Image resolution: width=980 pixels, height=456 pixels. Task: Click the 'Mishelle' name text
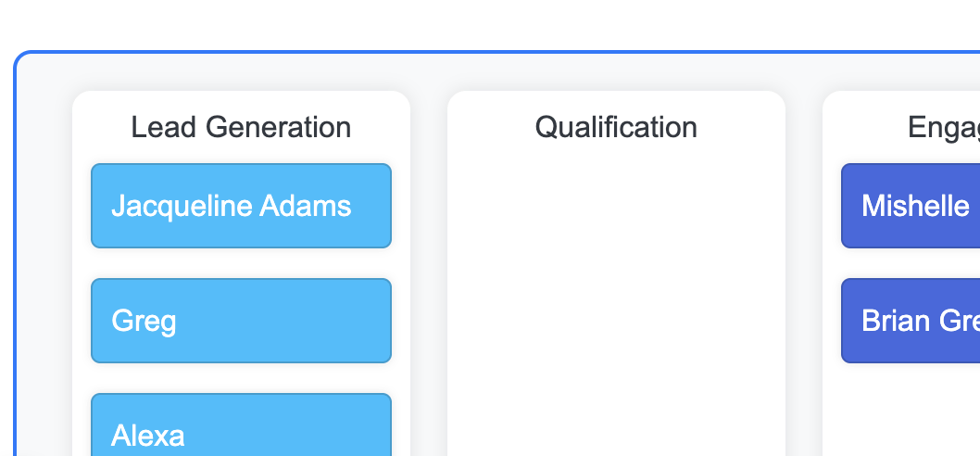pyautogui.click(x=915, y=206)
